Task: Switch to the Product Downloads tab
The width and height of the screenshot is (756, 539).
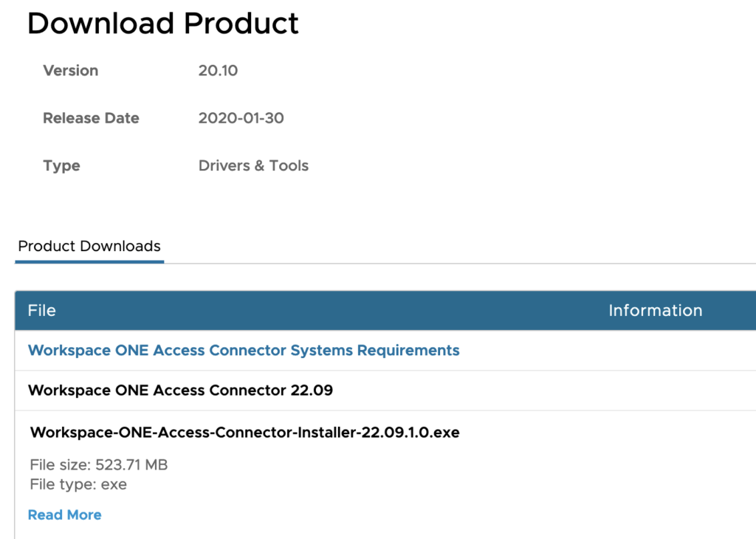Action: tap(89, 246)
